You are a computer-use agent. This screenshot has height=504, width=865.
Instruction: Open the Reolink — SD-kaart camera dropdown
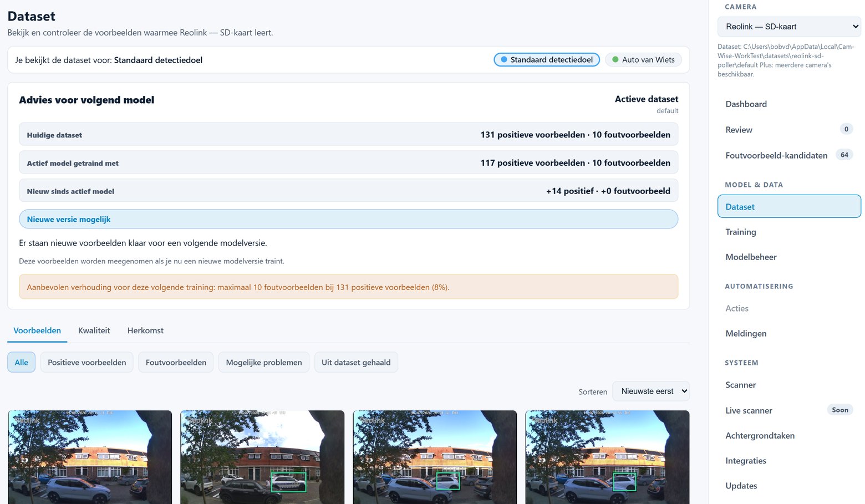click(x=789, y=27)
